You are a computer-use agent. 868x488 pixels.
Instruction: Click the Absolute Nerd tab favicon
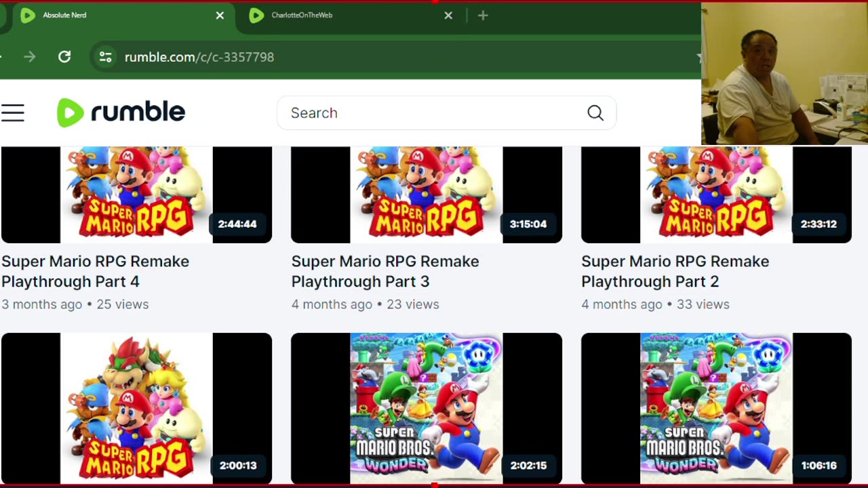coord(28,15)
